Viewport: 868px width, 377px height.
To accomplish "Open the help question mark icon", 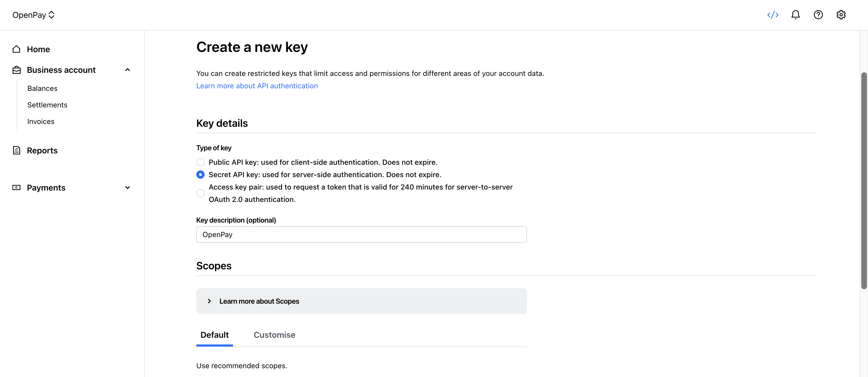I will click(x=818, y=15).
